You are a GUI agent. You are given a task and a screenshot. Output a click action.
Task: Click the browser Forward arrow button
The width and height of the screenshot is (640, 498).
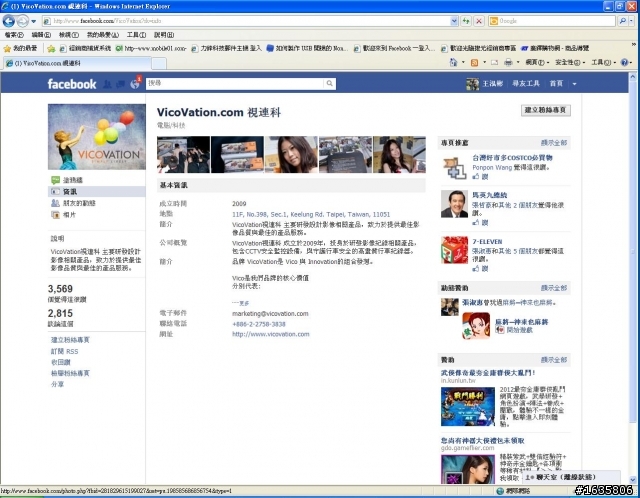click(x=23, y=21)
